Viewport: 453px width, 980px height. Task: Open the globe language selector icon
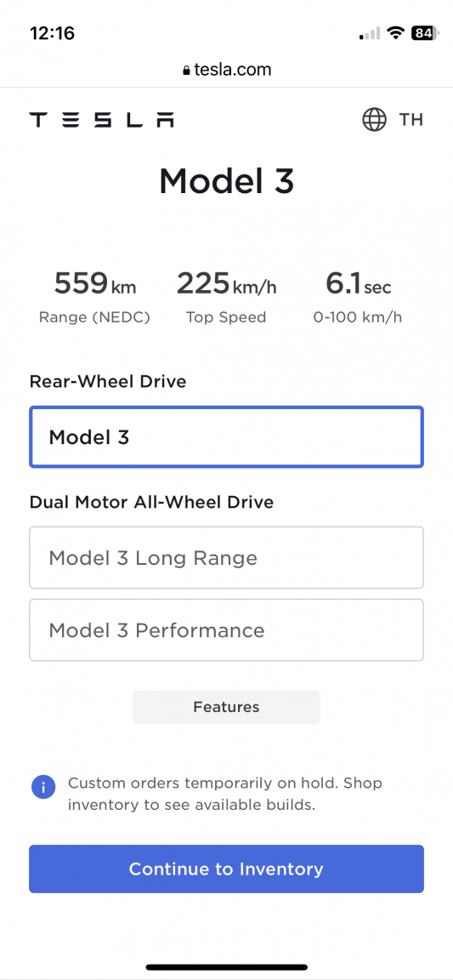(374, 119)
